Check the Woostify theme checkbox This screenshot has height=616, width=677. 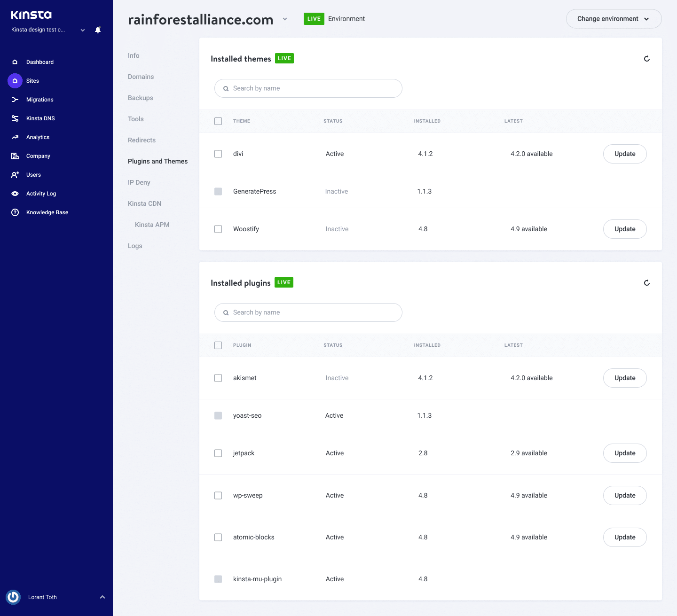218,229
